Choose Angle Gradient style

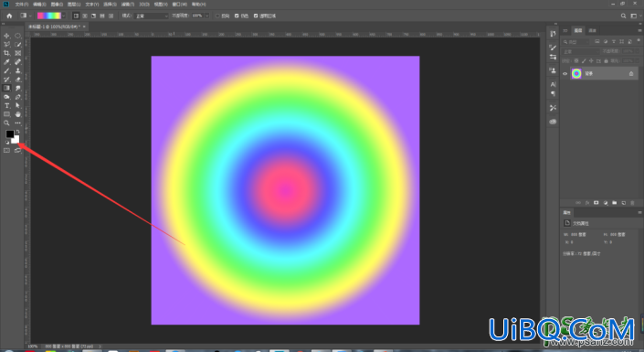pyautogui.click(x=94, y=16)
